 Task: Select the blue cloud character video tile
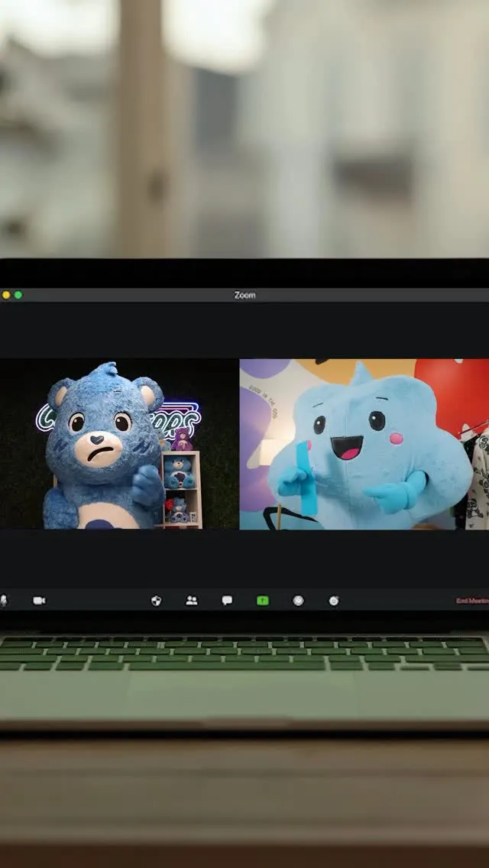(x=364, y=444)
